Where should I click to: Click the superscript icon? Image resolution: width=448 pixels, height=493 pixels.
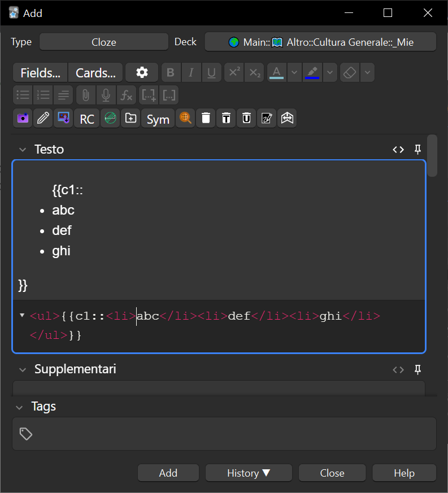coord(233,73)
